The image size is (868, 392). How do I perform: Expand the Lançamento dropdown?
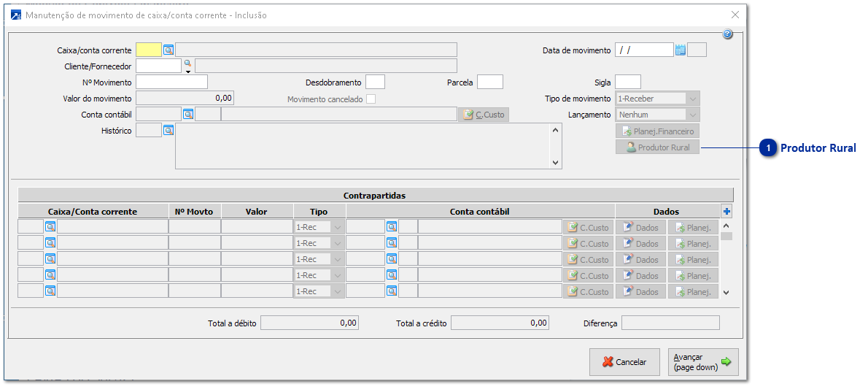click(692, 115)
